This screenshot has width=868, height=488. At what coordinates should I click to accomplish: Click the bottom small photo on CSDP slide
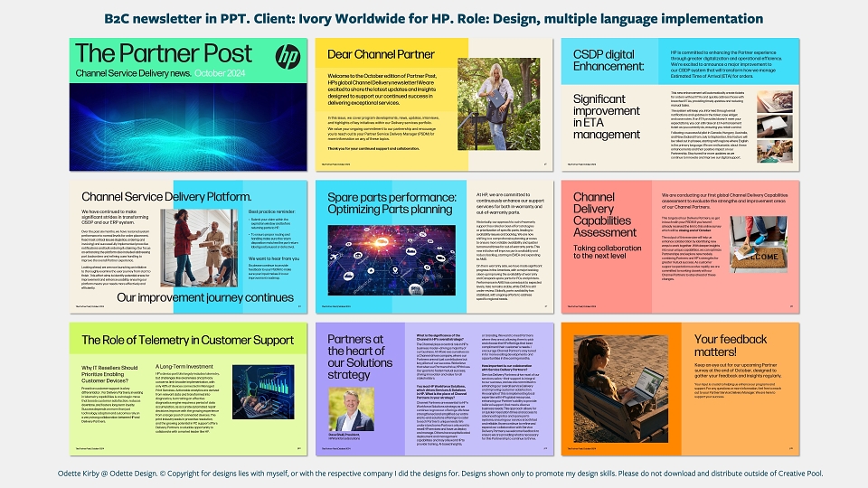point(775,151)
